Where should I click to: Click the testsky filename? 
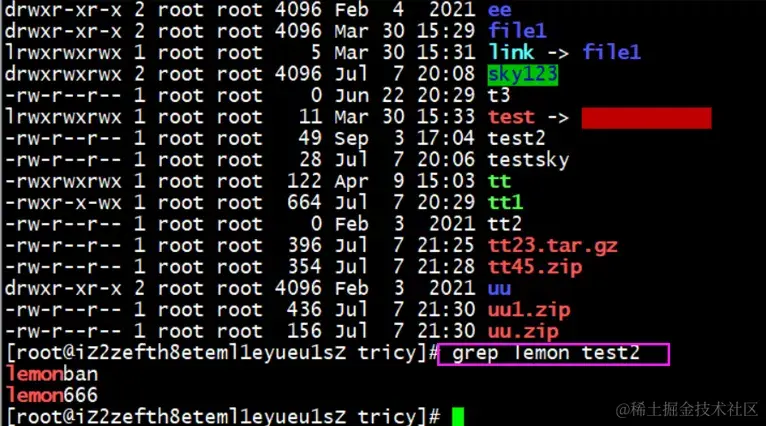[529, 160]
